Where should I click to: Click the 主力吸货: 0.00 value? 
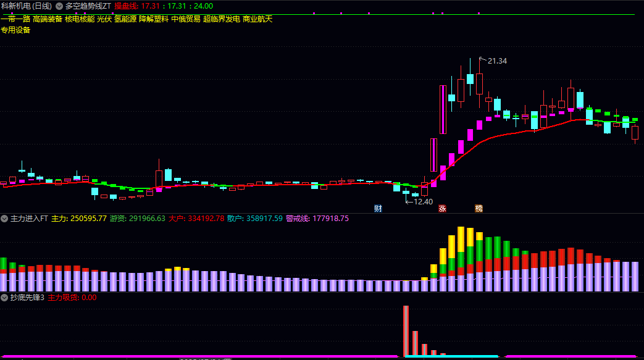[72, 298]
